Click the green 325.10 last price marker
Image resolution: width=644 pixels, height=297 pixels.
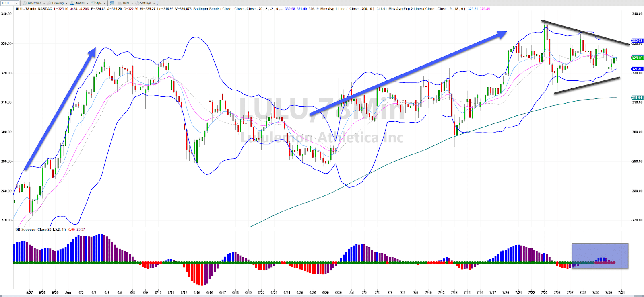tap(637, 58)
